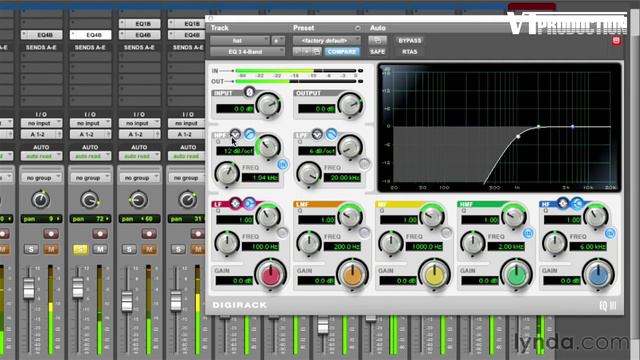Click the INPUT gain knob
This screenshot has height=360, width=640.
coord(268,104)
